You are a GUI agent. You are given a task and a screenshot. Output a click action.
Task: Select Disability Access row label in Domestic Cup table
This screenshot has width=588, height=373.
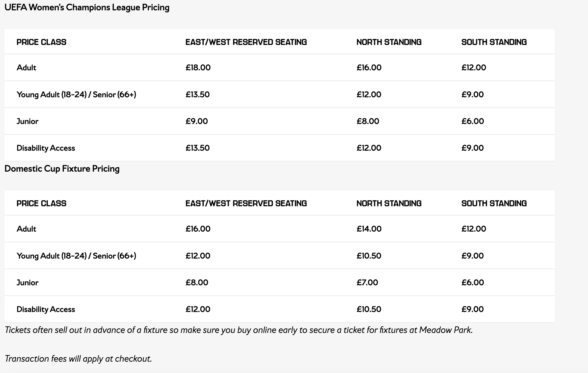point(46,309)
